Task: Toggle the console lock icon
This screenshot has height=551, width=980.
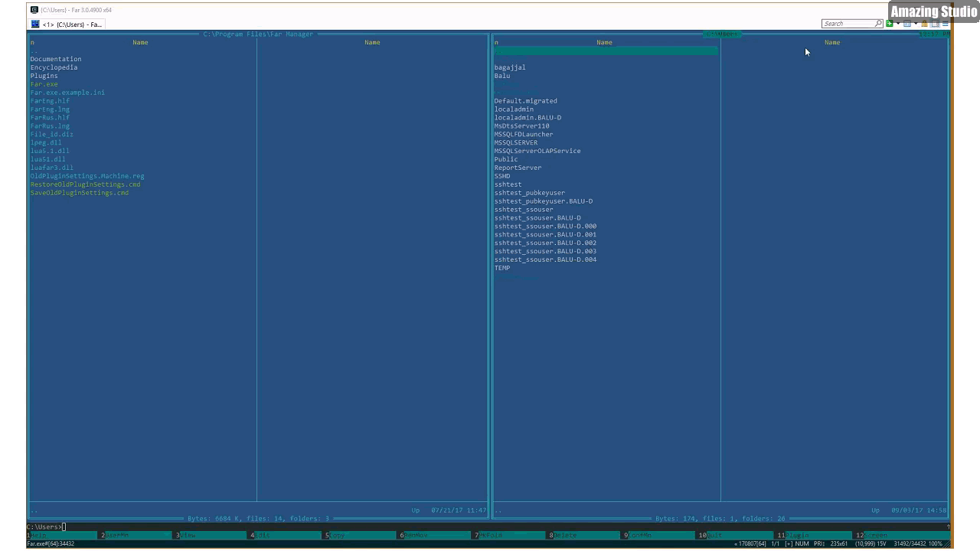Action: pyautogui.click(x=924, y=24)
